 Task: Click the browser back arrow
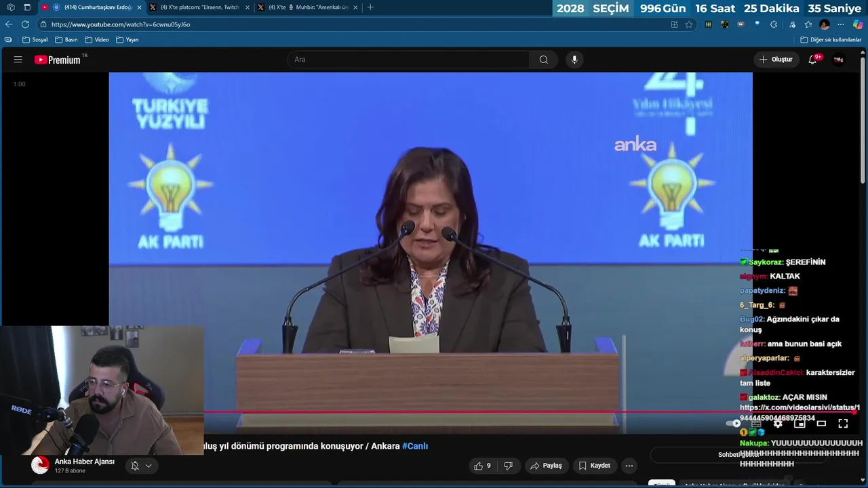9,24
